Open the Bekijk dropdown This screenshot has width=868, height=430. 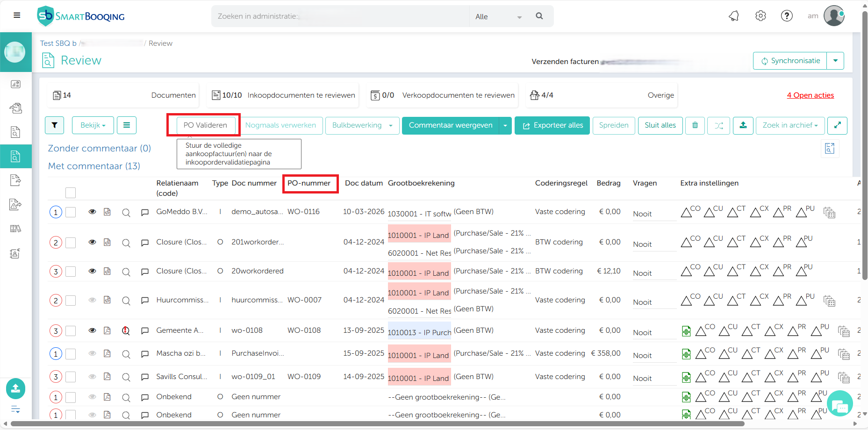click(x=93, y=125)
